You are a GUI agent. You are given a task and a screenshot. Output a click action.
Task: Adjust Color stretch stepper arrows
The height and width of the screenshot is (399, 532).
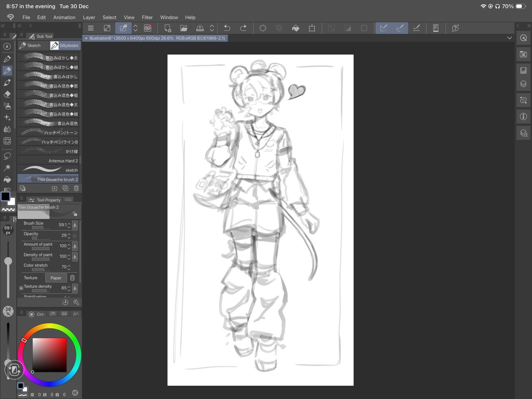(69, 267)
